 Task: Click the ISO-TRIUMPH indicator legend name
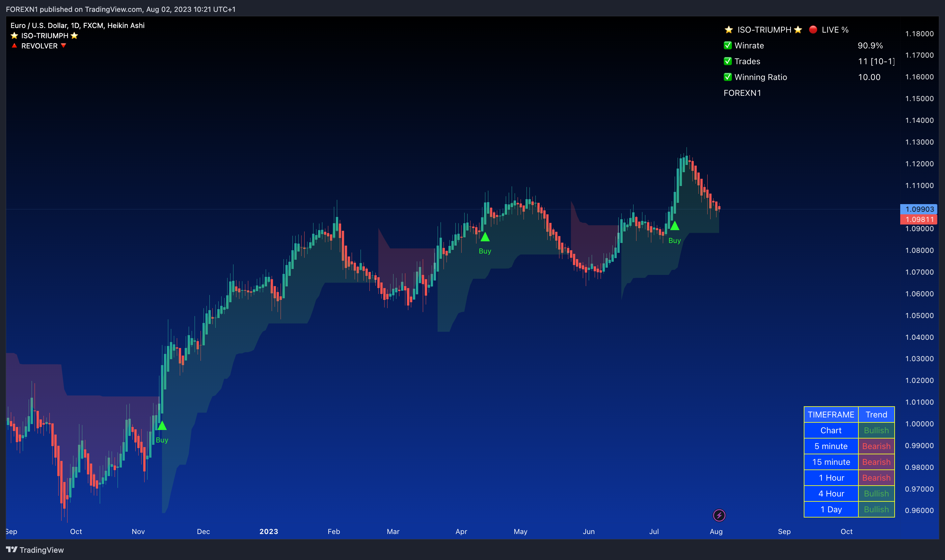tap(44, 36)
